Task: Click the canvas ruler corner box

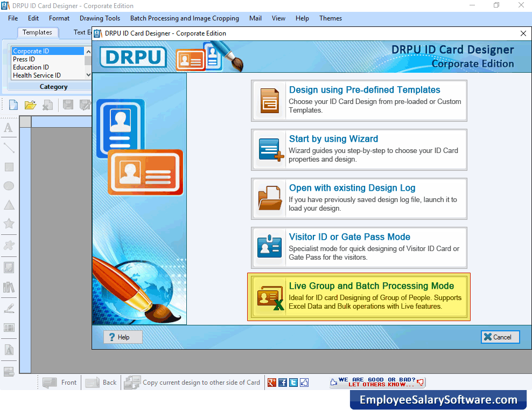Action: pos(25,122)
